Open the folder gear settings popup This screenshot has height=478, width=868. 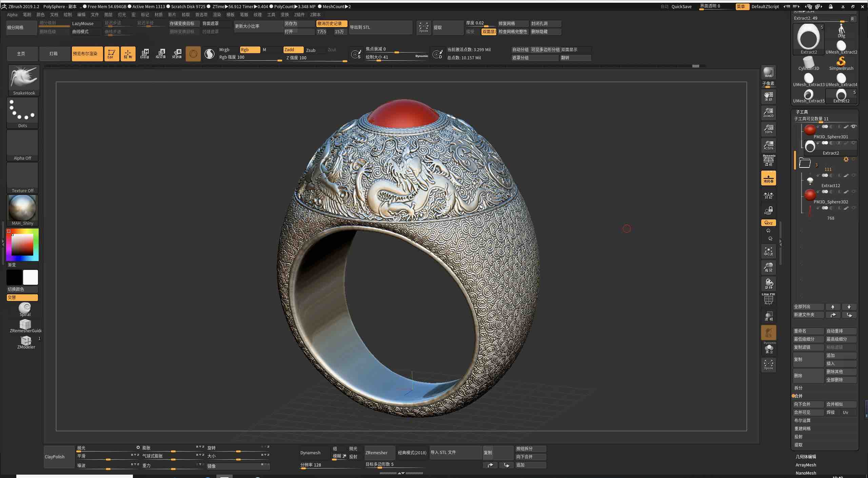[x=846, y=159]
